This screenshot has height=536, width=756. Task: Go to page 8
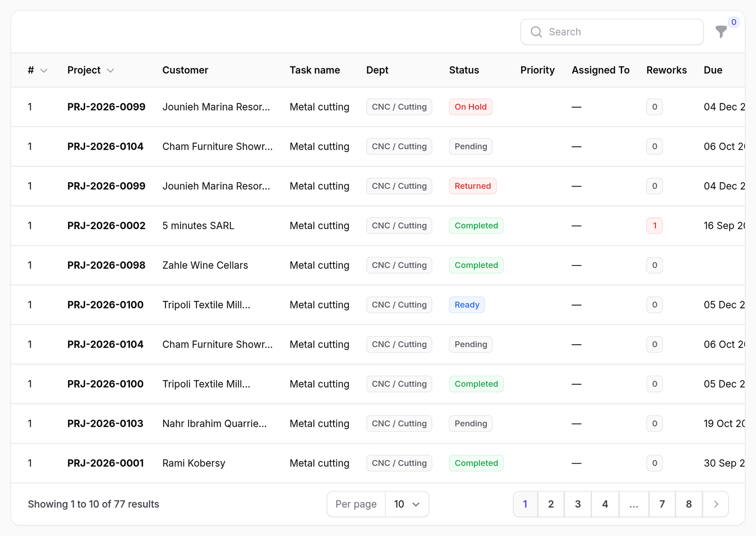pos(689,504)
